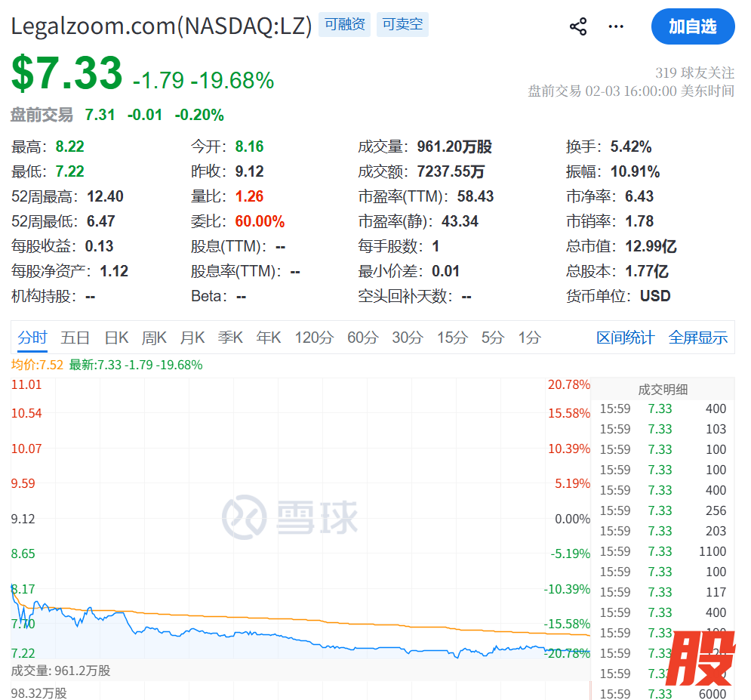Switch to the 分时 chart tab
This screenshot has width=751, height=700.
pos(32,338)
